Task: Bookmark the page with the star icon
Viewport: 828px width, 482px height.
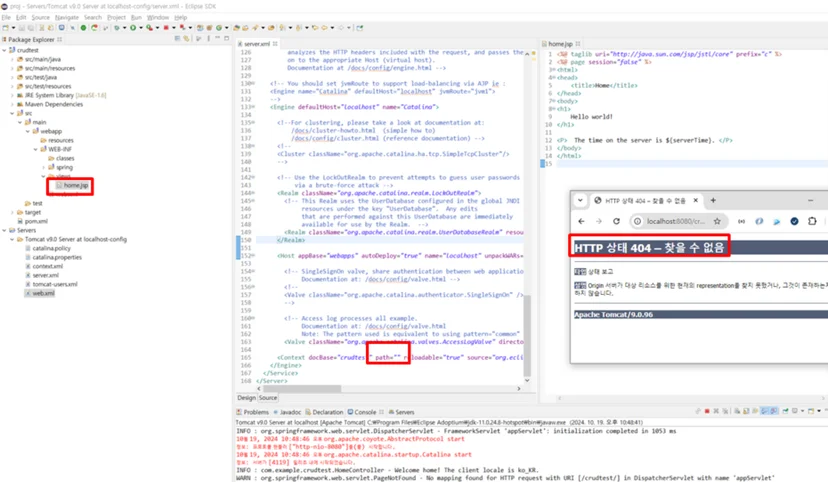Action: pos(717,221)
